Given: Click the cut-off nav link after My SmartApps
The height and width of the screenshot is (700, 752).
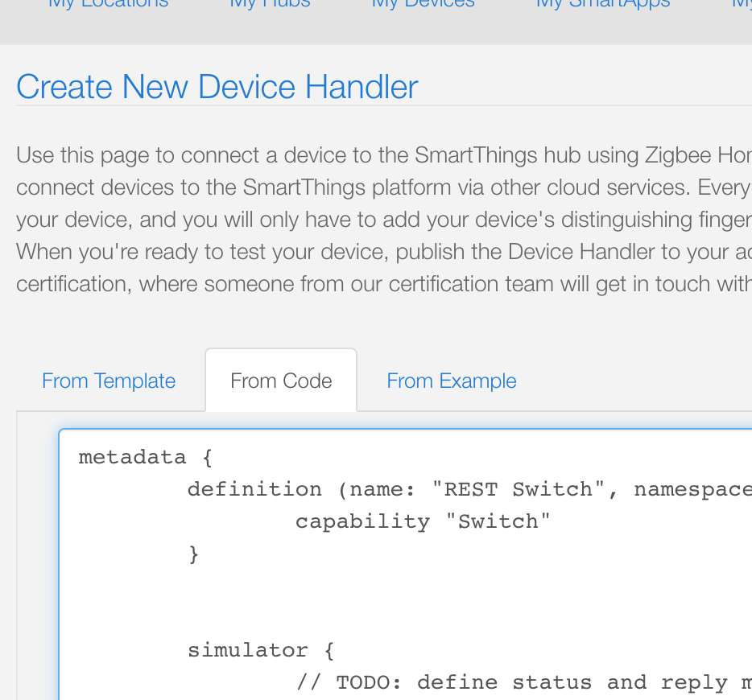Looking at the screenshot, I should tap(741, 4).
